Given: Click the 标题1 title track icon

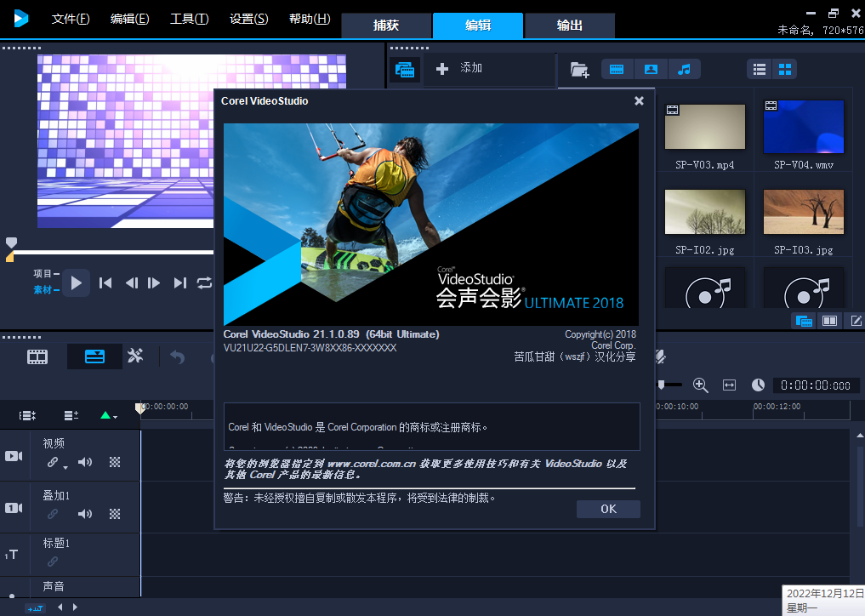Looking at the screenshot, I should tap(12, 555).
